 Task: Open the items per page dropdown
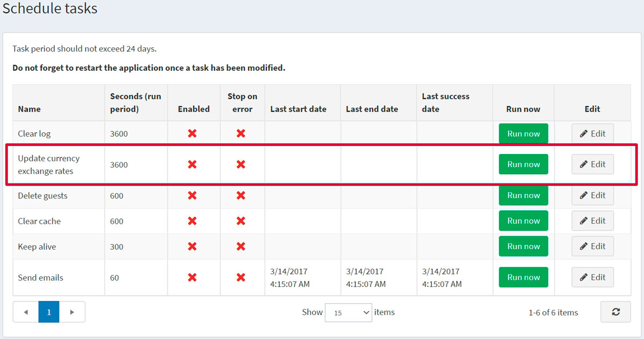point(348,312)
